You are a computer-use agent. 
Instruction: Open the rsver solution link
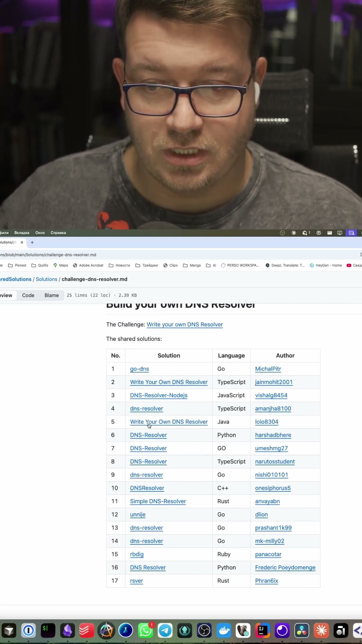(x=136, y=581)
